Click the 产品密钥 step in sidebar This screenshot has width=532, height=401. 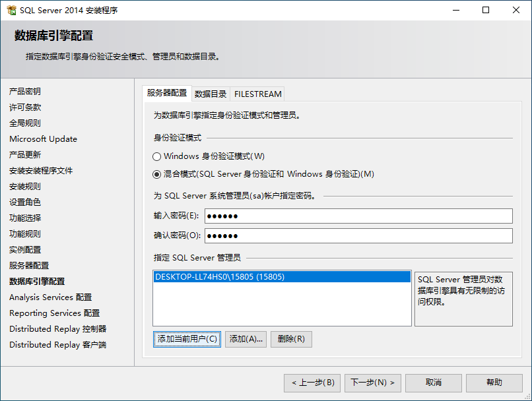coord(25,91)
